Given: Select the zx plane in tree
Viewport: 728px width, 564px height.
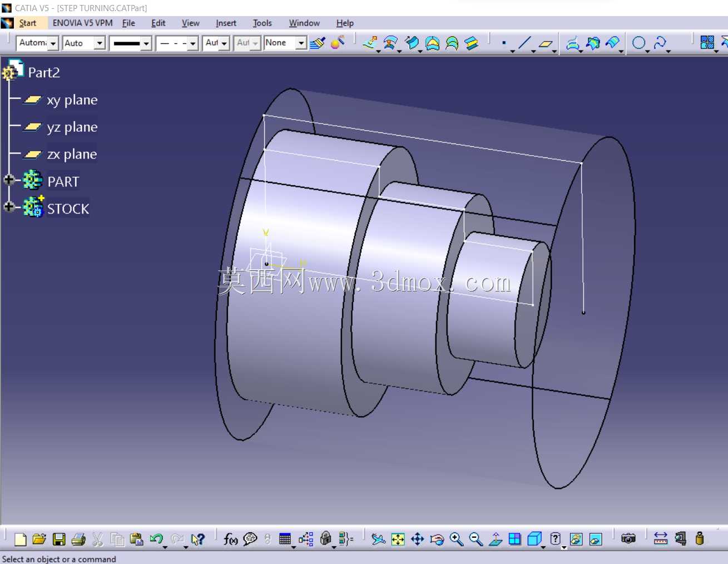Looking at the screenshot, I should (72, 154).
